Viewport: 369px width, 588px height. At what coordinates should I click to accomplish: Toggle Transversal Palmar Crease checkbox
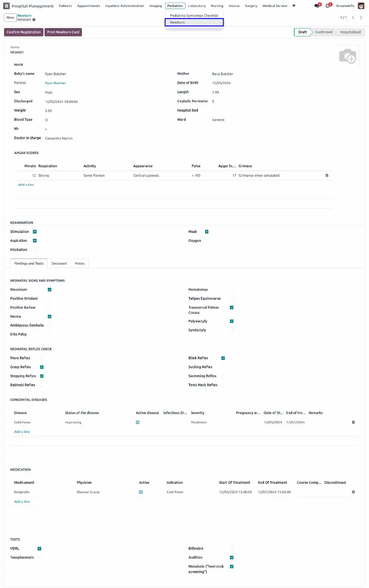coord(232,307)
